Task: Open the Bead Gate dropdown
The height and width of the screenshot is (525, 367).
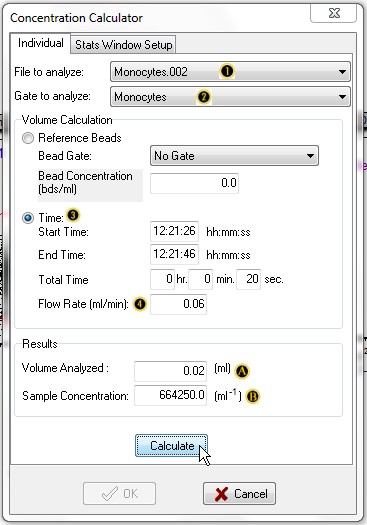Action: pos(234,156)
